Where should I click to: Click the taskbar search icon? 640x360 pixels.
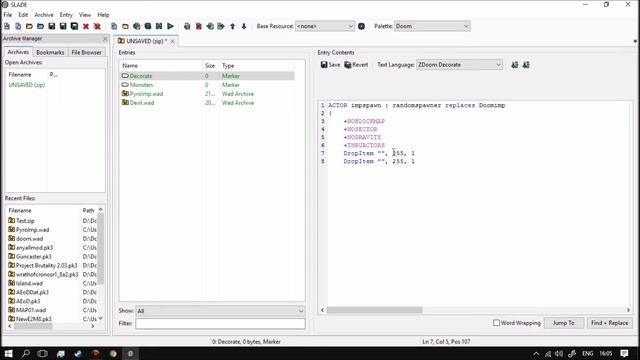[26, 353]
